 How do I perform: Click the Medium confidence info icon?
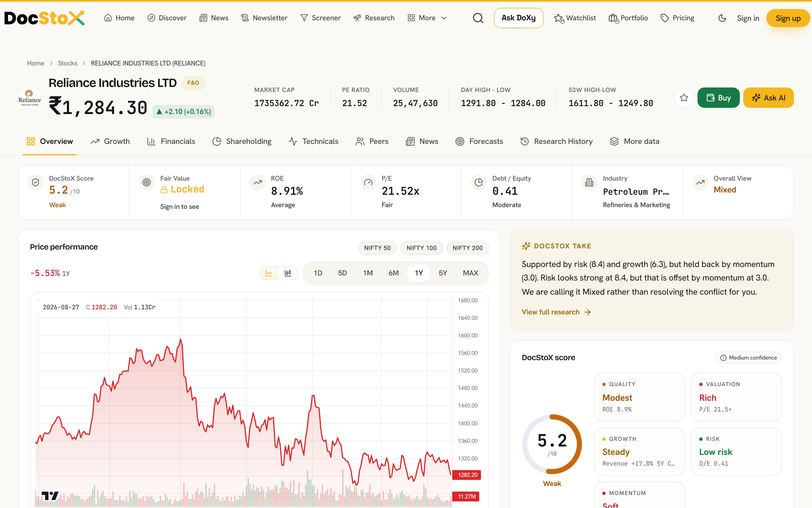[x=723, y=358]
